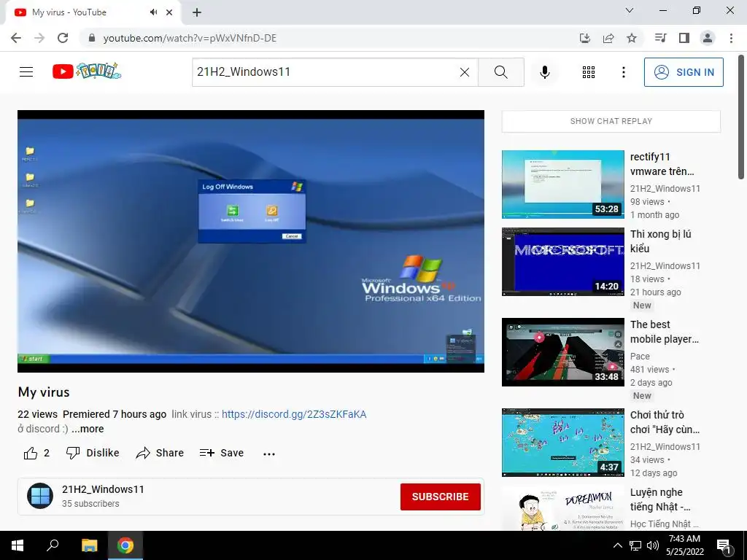Clear the search box text
Image resolution: width=747 pixels, height=560 pixels.
point(465,72)
